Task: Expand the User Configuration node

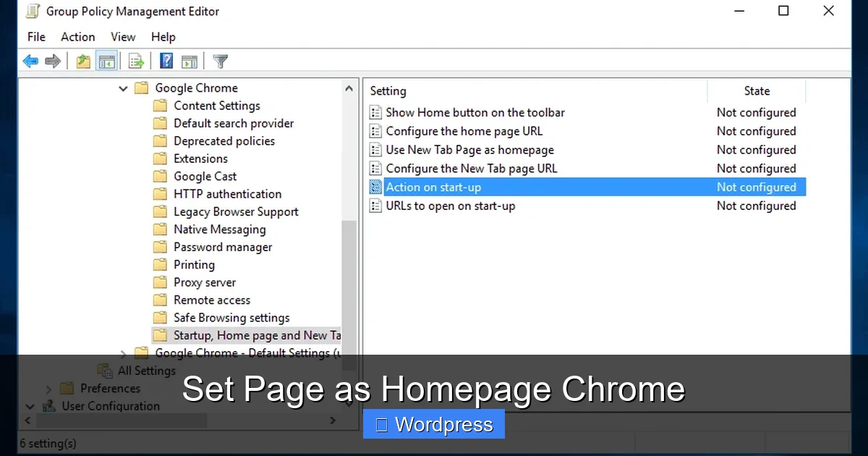Action: click(30, 406)
